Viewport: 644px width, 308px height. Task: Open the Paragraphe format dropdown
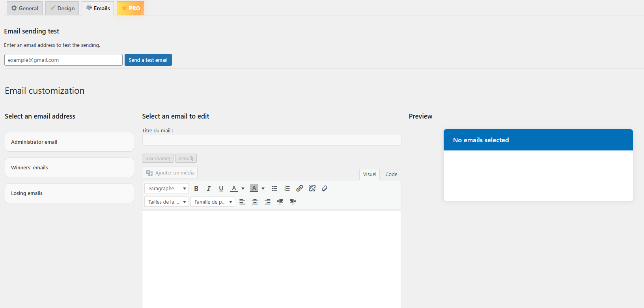click(x=166, y=189)
